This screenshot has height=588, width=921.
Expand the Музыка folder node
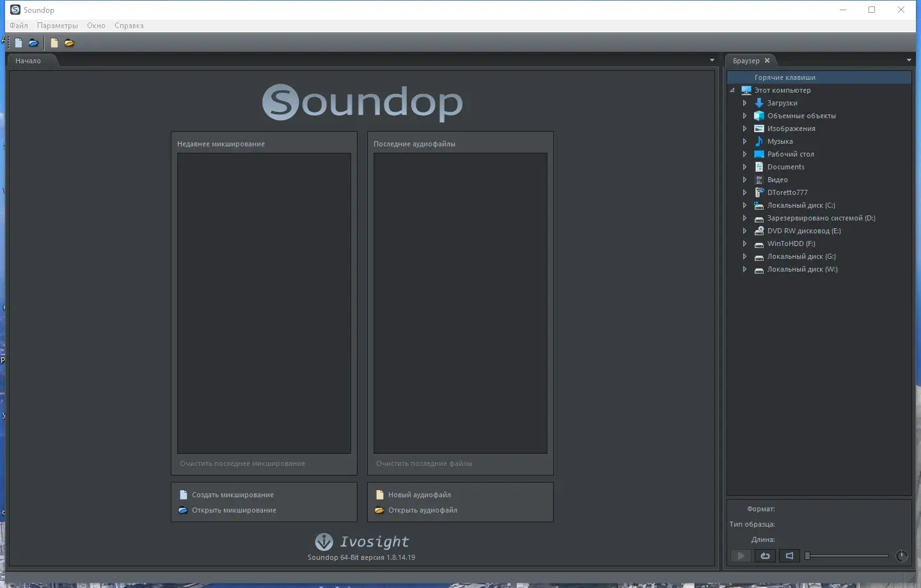[x=744, y=141]
